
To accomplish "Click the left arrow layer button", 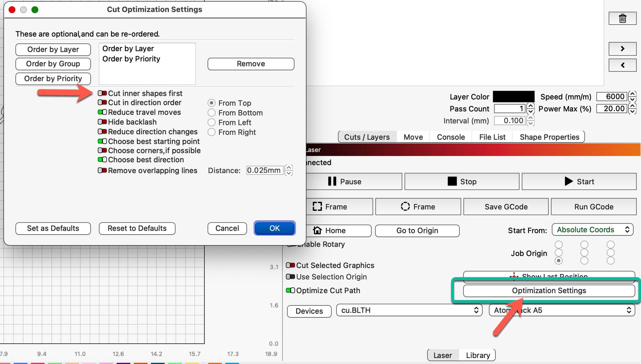I will point(622,65).
